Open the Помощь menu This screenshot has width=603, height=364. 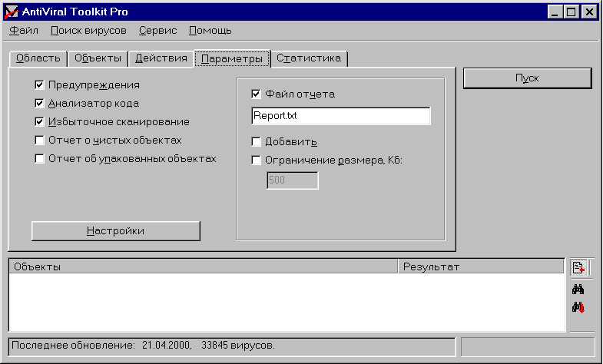pyautogui.click(x=210, y=31)
